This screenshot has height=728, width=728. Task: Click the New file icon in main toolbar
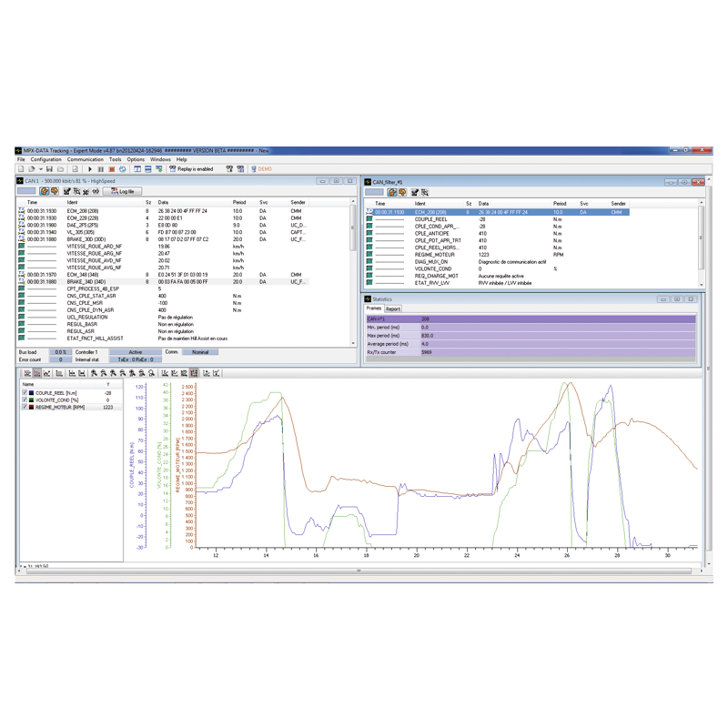click(21, 169)
